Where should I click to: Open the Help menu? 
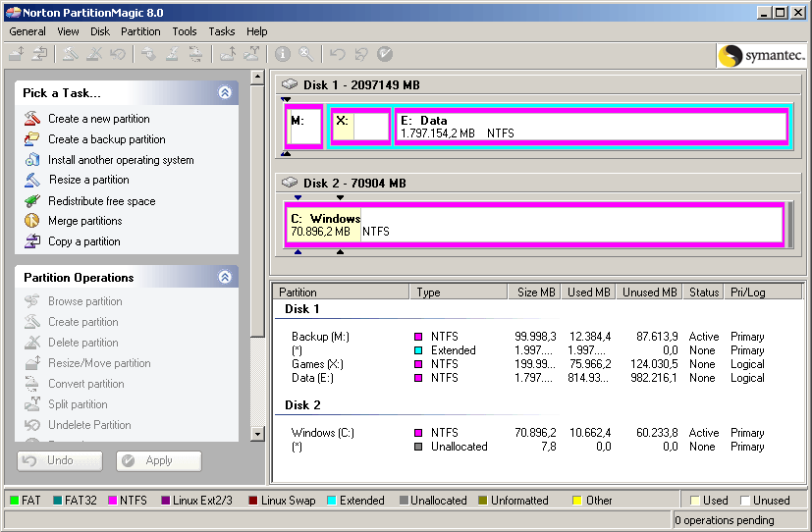click(x=257, y=31)
